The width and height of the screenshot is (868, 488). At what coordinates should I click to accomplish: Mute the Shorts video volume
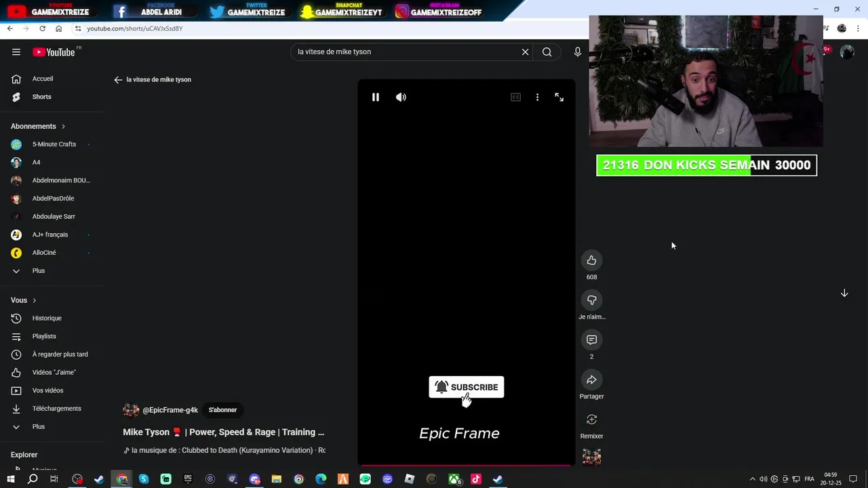401,97
